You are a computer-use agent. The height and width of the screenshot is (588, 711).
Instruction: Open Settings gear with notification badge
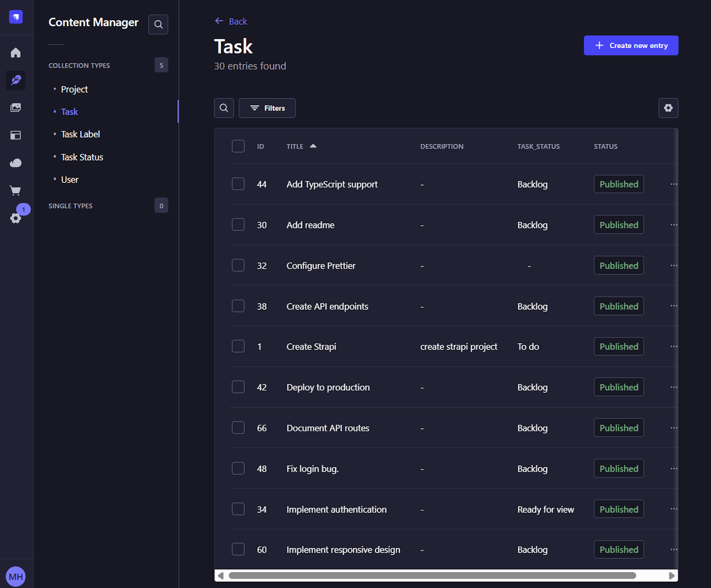(16, 218)
